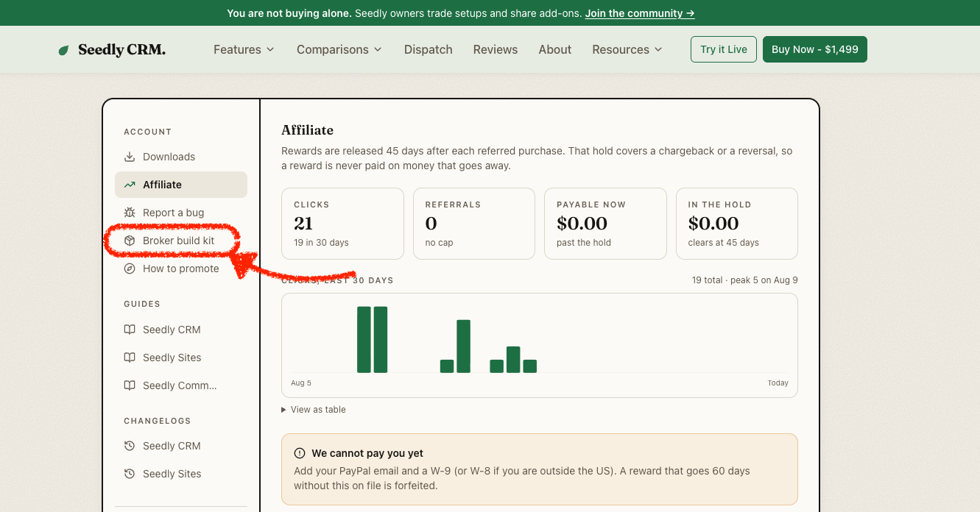Click the "We cannot pay you yet" heading
This screenshot has width=980, height=512.
pyautogui.click(x=367, y=453)
